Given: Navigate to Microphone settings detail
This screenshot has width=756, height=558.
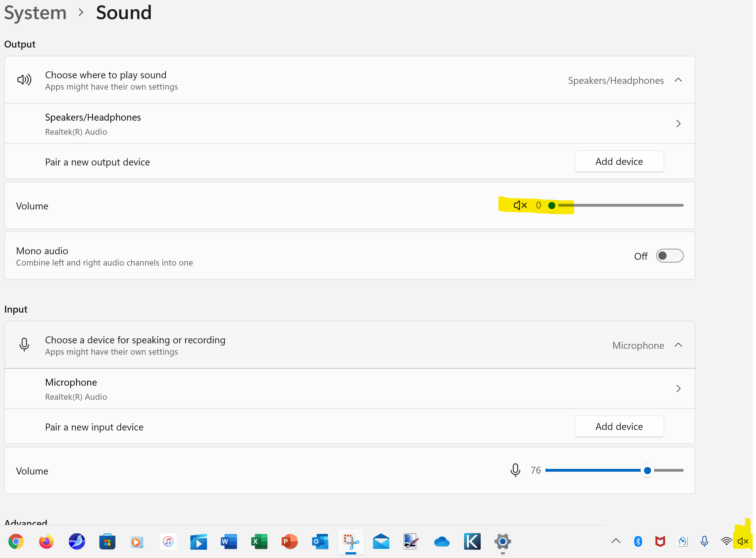Looking at the screenshot, I should pyautogui.click(x=679, y=388).
